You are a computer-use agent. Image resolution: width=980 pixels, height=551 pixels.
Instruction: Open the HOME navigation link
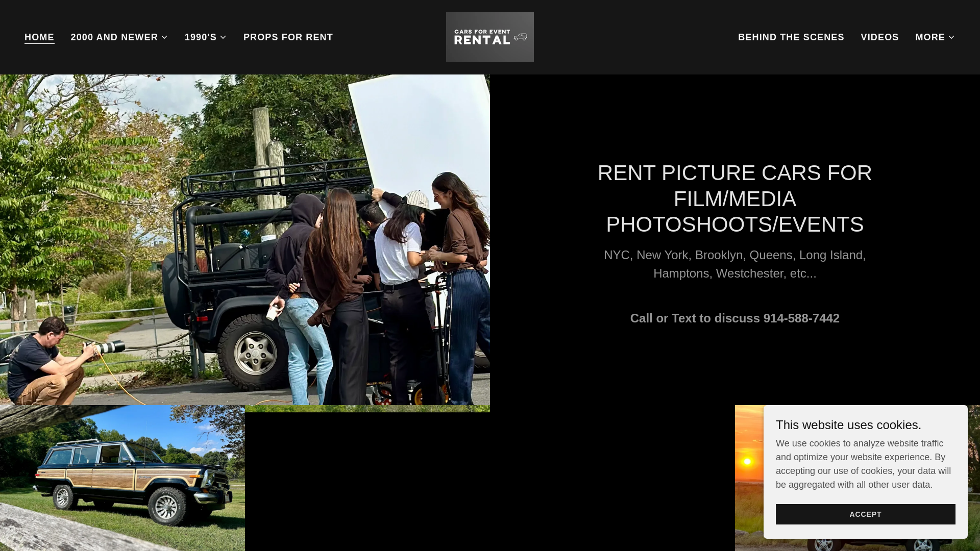click(x=39, y=37)
